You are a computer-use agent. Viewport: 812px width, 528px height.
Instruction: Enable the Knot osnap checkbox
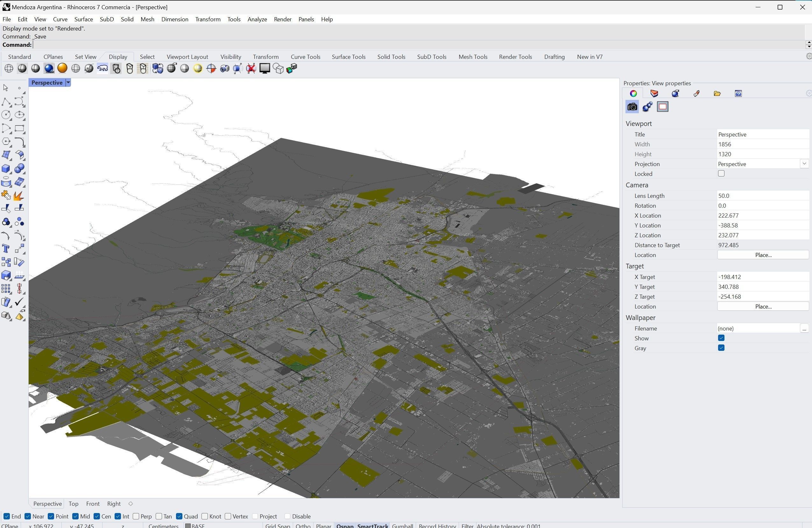205,517
